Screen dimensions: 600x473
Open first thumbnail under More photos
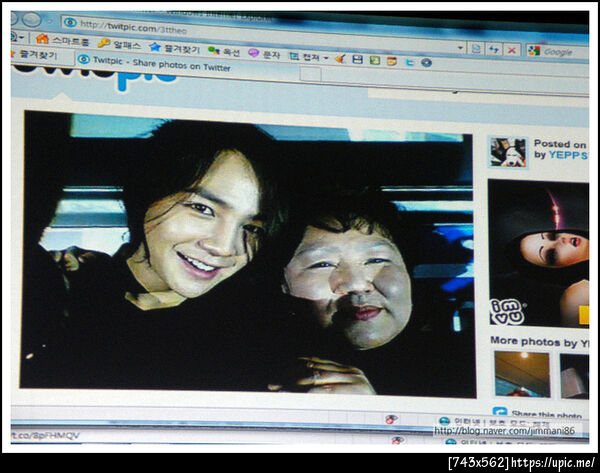click(522, 375)
